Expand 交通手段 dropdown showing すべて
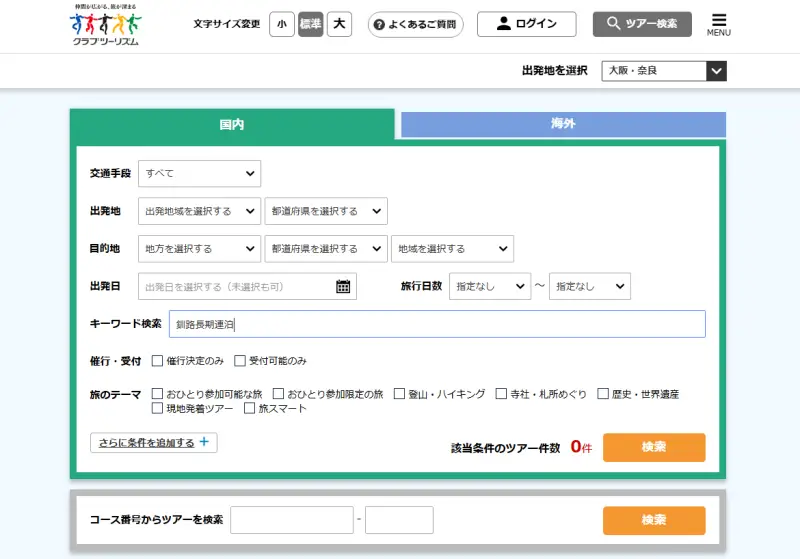Viewport: 800px width, 559px height. click(199, 173)
